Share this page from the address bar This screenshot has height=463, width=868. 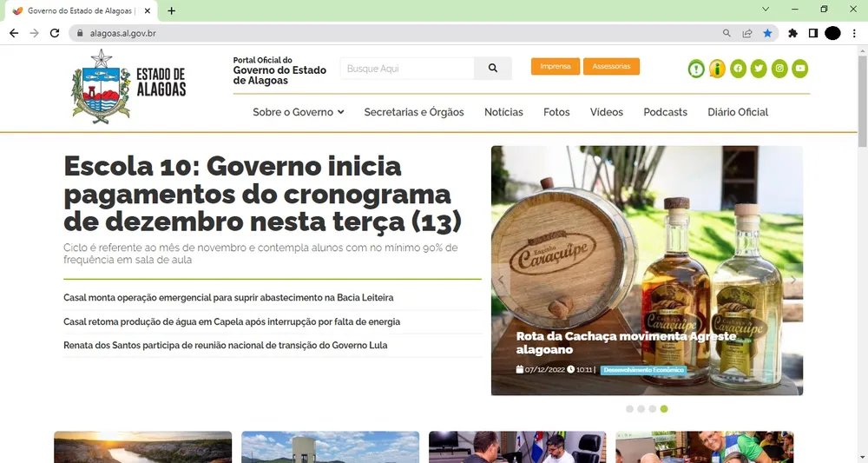pyautogui.click(x=747, y=33)
